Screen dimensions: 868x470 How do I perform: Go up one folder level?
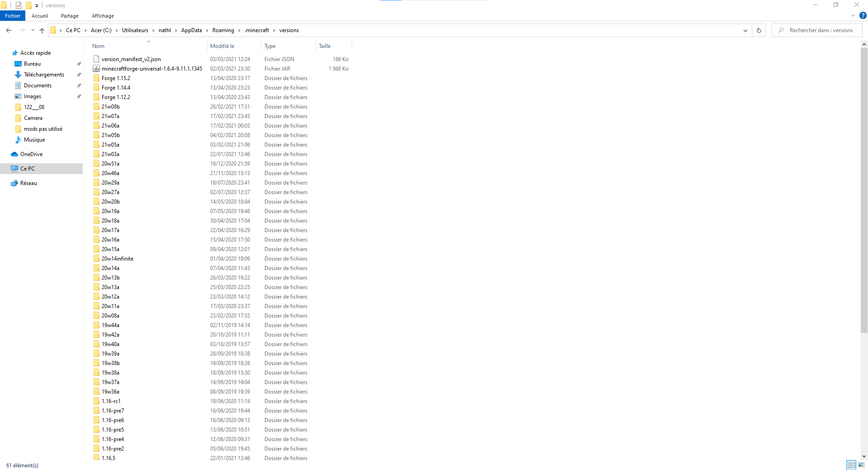click(x=42, y=30)
